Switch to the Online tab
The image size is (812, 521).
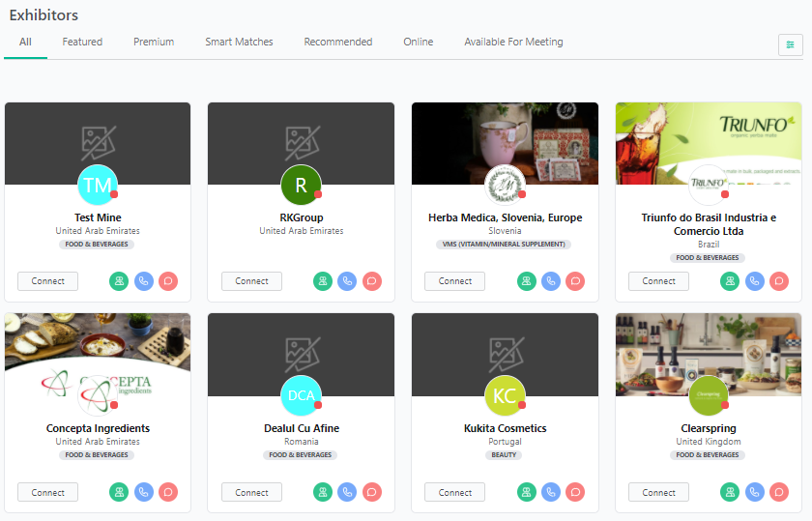[419, 42]
